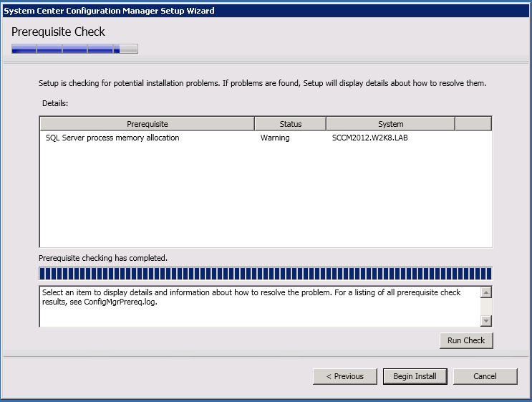532x402 pixels.
Task: Cancel the setup wizard
Action: [x=485, y=376]
